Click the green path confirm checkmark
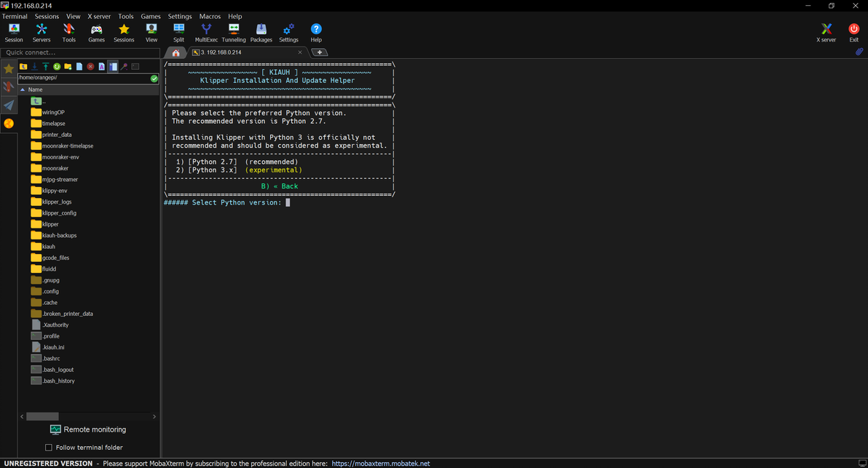868x468 pixels. 154,78
